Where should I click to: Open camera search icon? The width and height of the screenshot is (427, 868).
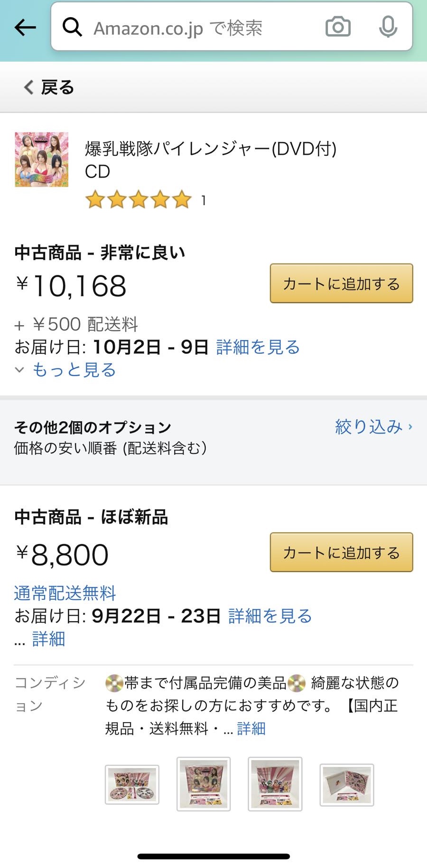pyautogui.click(x=338, y=27)
